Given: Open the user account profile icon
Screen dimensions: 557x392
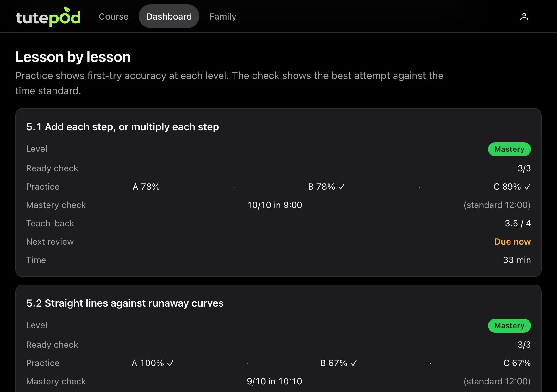Looking at the screenshot, I should pyautogui.click(x=524, y=16).
